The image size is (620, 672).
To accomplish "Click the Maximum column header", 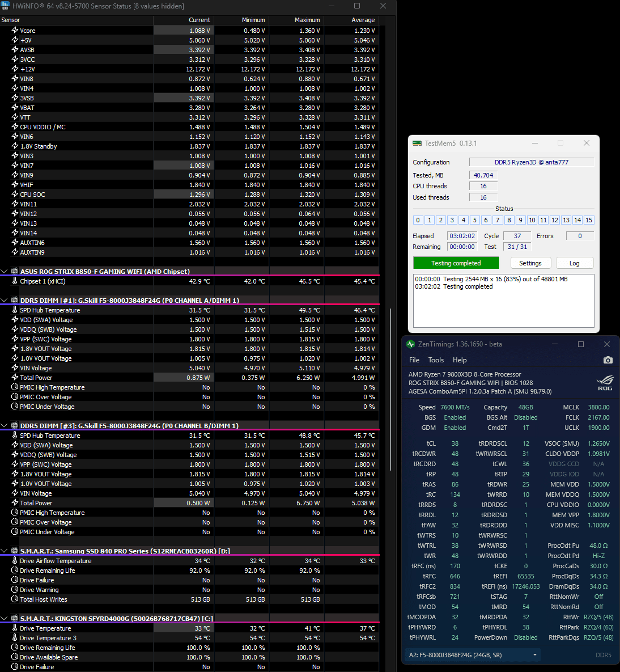I will [x=296, y=20].
